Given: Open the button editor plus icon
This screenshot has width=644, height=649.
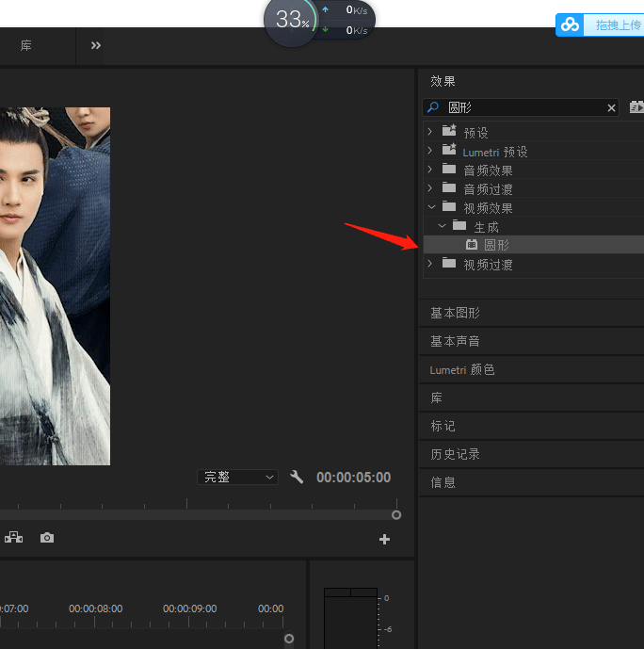Looking at the screenshot, I should point(384,540).
